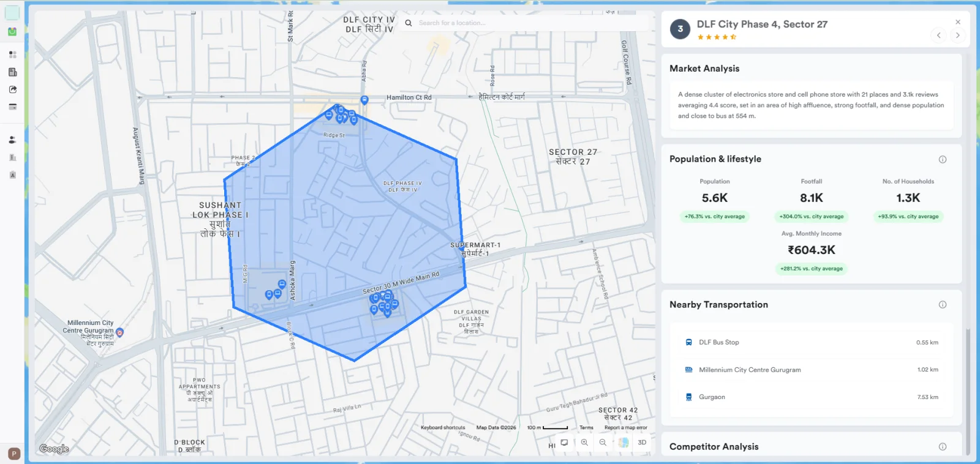Switch the map style using layers thumbnail
Image resolution: width=980 pixels, height=464 pixels.
(623, 443)
